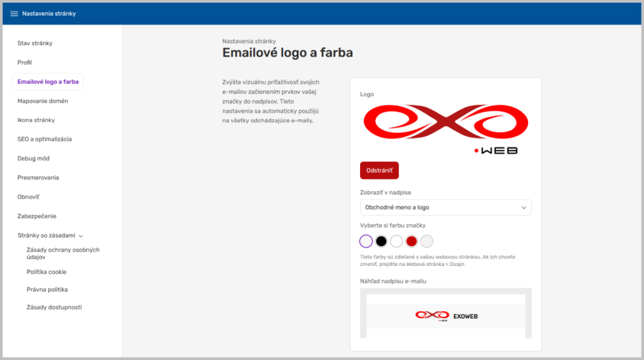Open Mapovanie domén section

click(x=43, y=101)
